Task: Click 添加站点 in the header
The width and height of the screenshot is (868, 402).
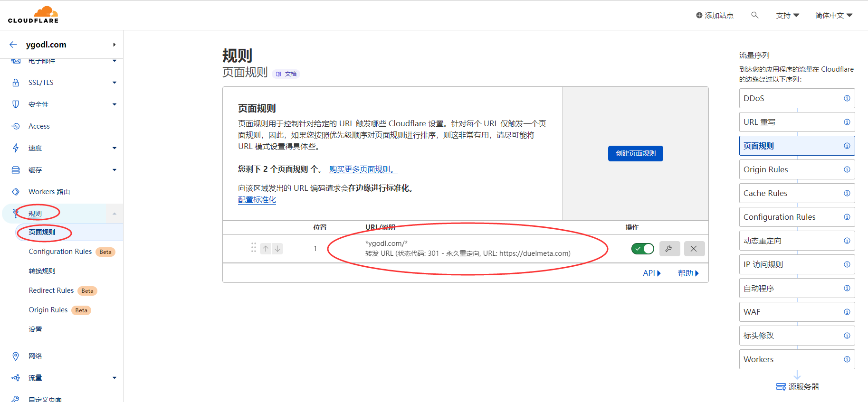Action: click(715, 16)
